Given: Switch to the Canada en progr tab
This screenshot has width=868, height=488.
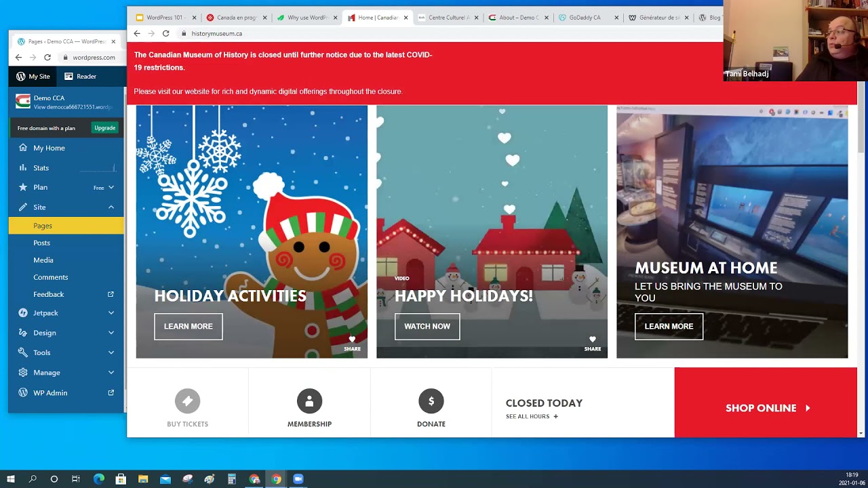Looking at the screenshot, I should [x=236, y=18].
